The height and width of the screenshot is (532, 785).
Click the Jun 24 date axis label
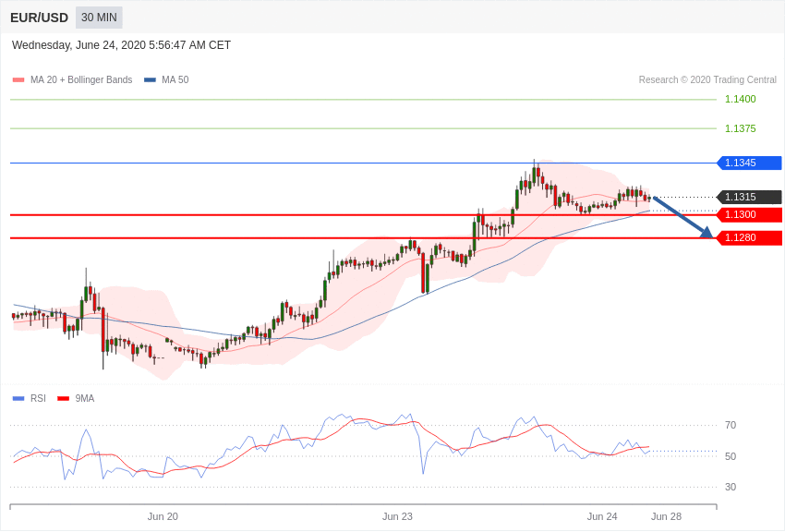click(602, 516)
